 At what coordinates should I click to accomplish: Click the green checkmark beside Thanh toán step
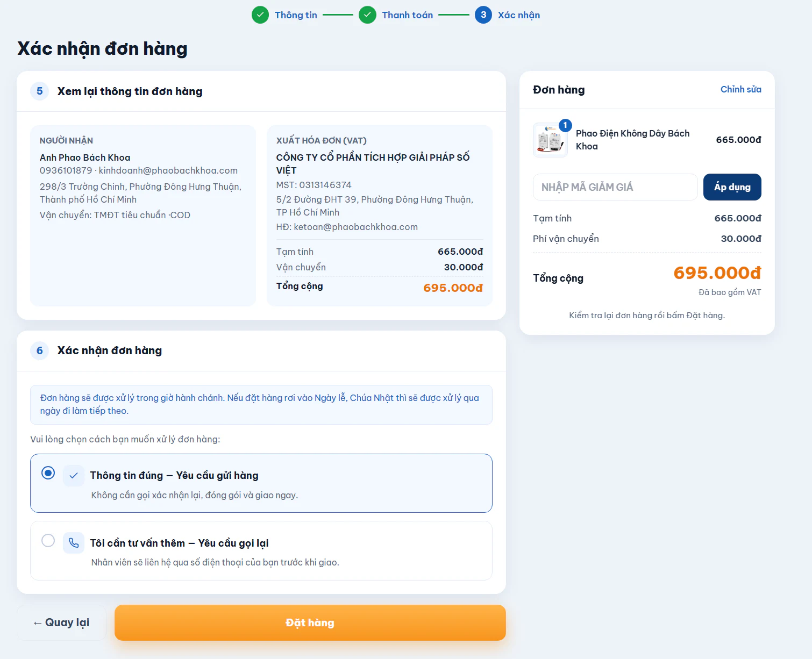[x=367, y=15]
